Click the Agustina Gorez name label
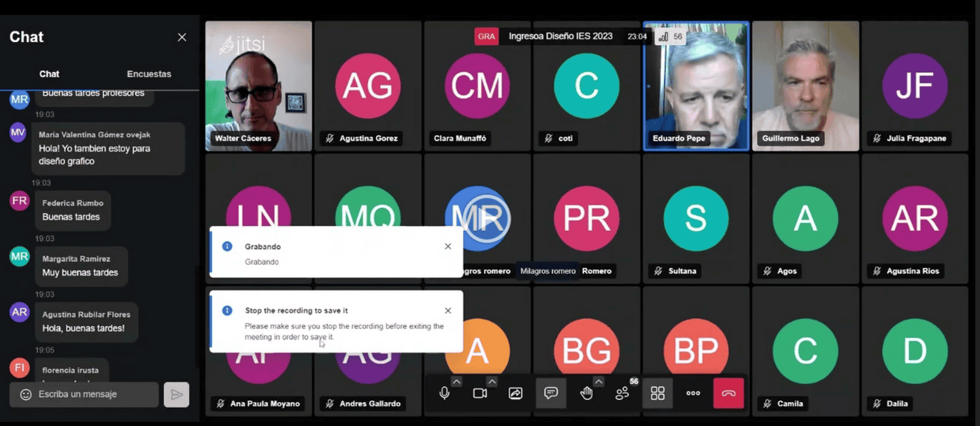 tap(369, 139)
